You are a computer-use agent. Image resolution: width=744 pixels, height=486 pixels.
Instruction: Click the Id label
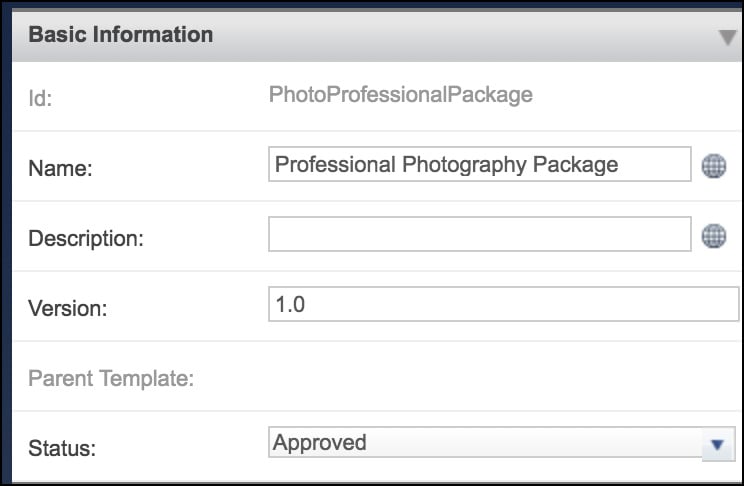40,99
